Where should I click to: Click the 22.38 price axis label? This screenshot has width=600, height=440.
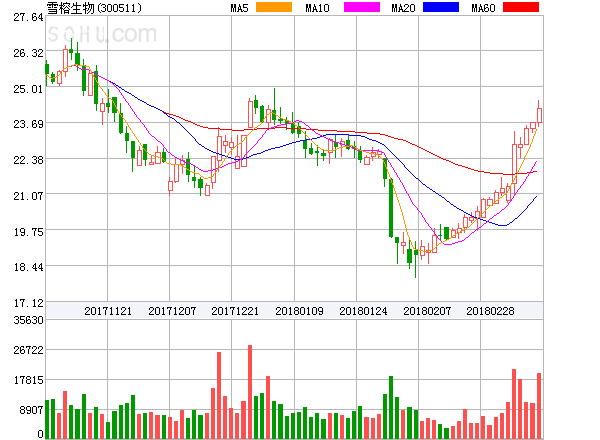click(28, 160)
